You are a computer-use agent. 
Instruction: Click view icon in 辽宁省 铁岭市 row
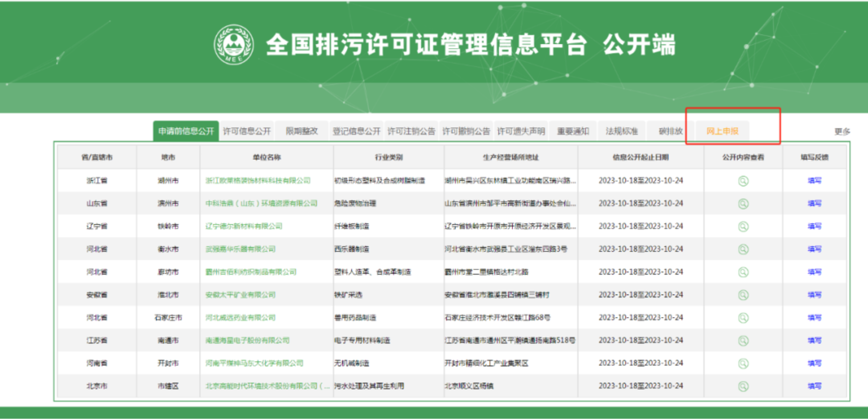[x=743, y=226]
